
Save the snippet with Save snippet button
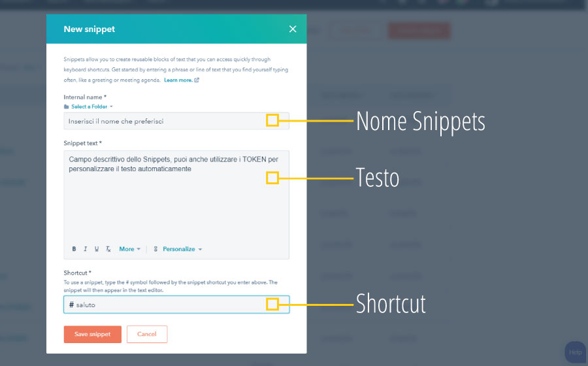93,334
